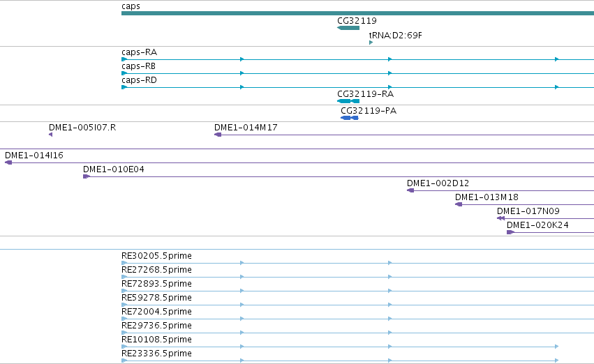Select the RE72004.5prime start arrow
Image resolution: width=594 pixels, height=364 pixels.
pos(124,319)
